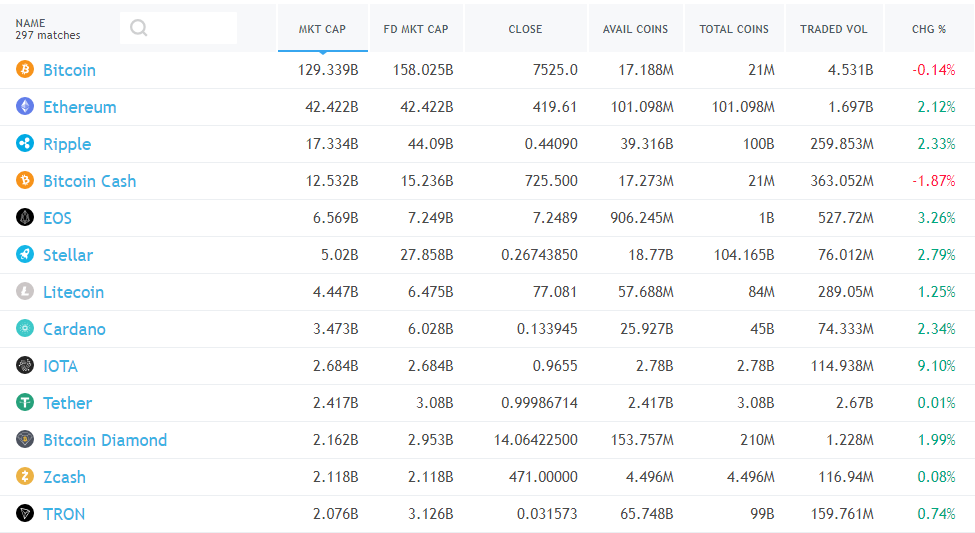This screenshot has width=975, height=533.
Task: Open the Litecoin link
Action: (73, 292)
